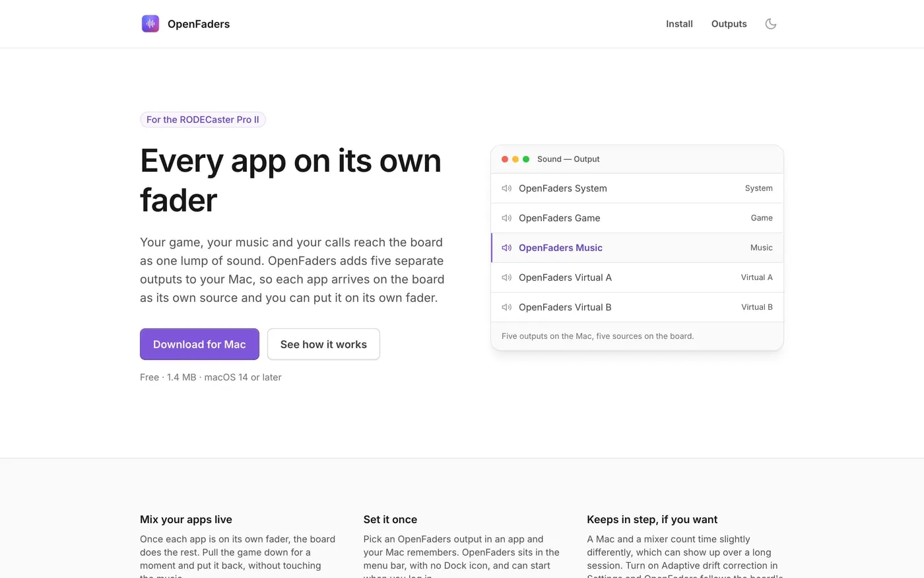The width and height of the screenshot is (924, 578).
Task: Click the Five outputs on the Mac caption
Action: 598,336
